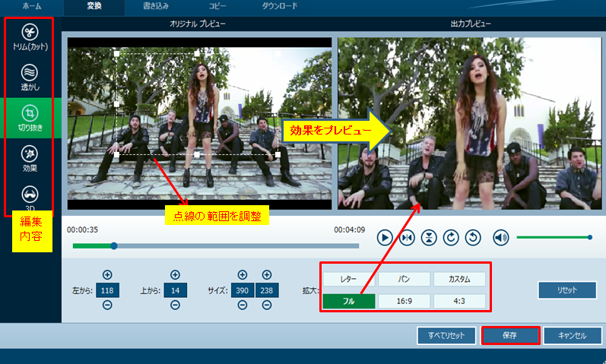Select the フル zoom mode
The height and width of the screenshot is (364, 606).
pos(348,301)
